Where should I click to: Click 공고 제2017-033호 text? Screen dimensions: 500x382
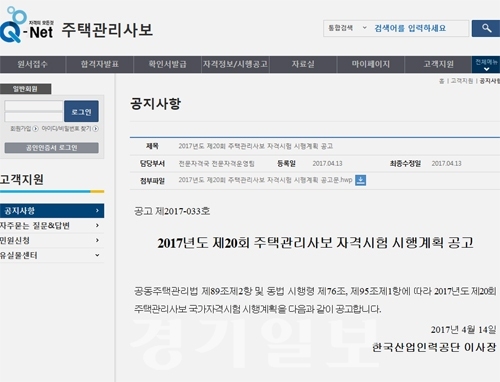coord(172,211)
